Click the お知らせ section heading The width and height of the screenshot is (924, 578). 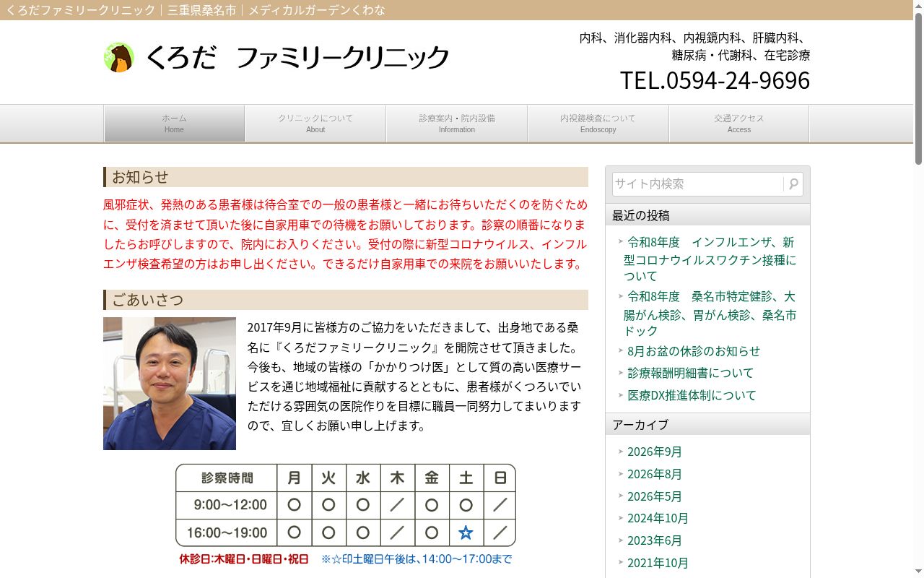pyautogui.click(x=346, y=177)
